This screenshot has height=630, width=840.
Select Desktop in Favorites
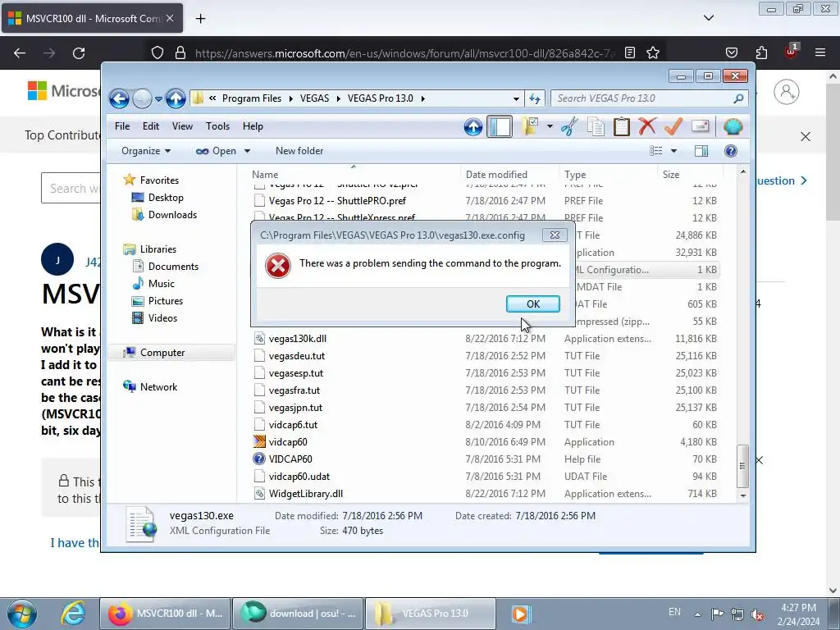click(x=166, y=198)
